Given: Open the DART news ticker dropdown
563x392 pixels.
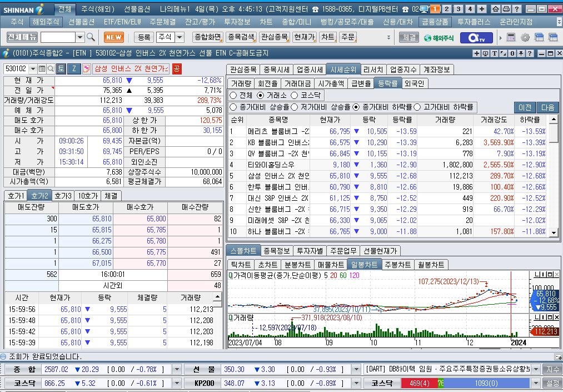Looking at the screenshot, I should tap(536, 369).
